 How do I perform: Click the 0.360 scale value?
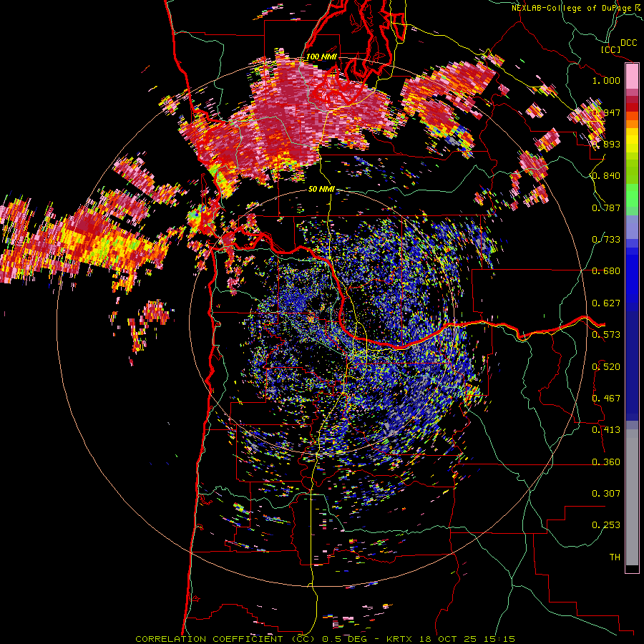pos(606,462)
